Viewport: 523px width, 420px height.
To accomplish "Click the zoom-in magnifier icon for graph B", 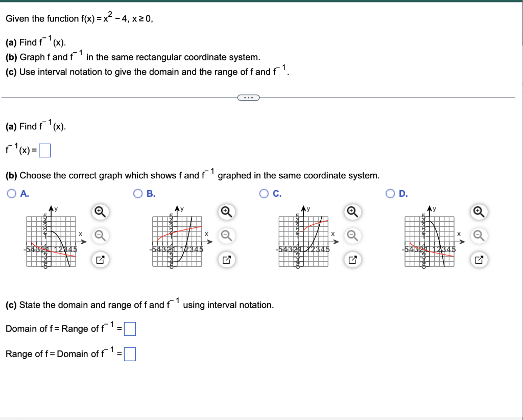I will [226, 212].
